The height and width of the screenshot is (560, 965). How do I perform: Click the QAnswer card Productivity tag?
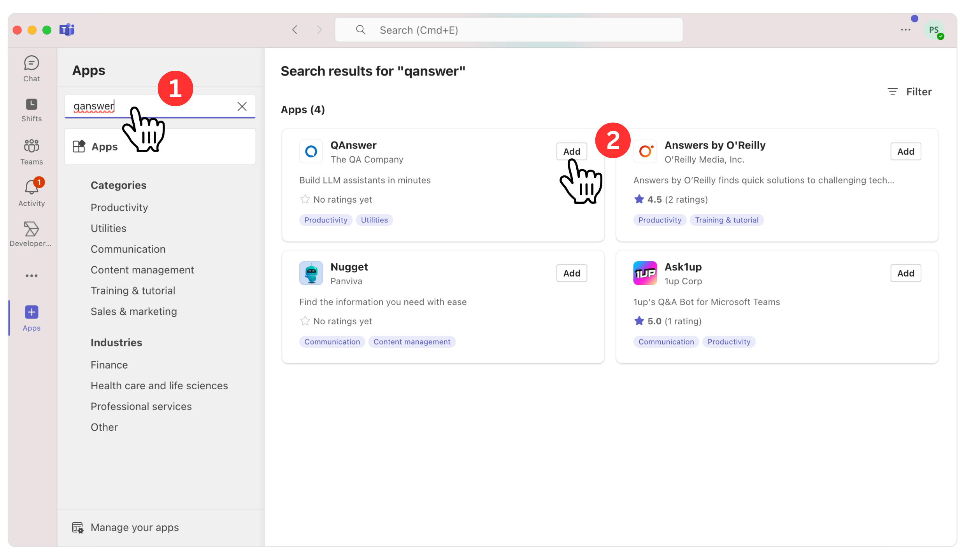coord(326,220)
